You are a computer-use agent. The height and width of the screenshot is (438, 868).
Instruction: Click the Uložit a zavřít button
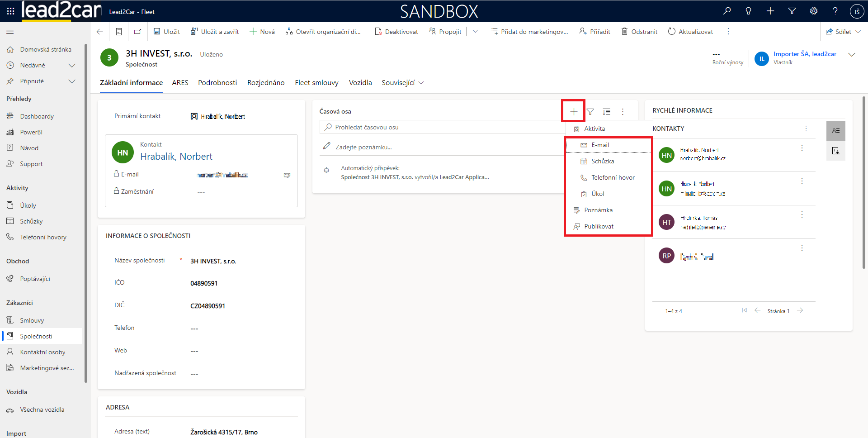(x=215, y=32)
